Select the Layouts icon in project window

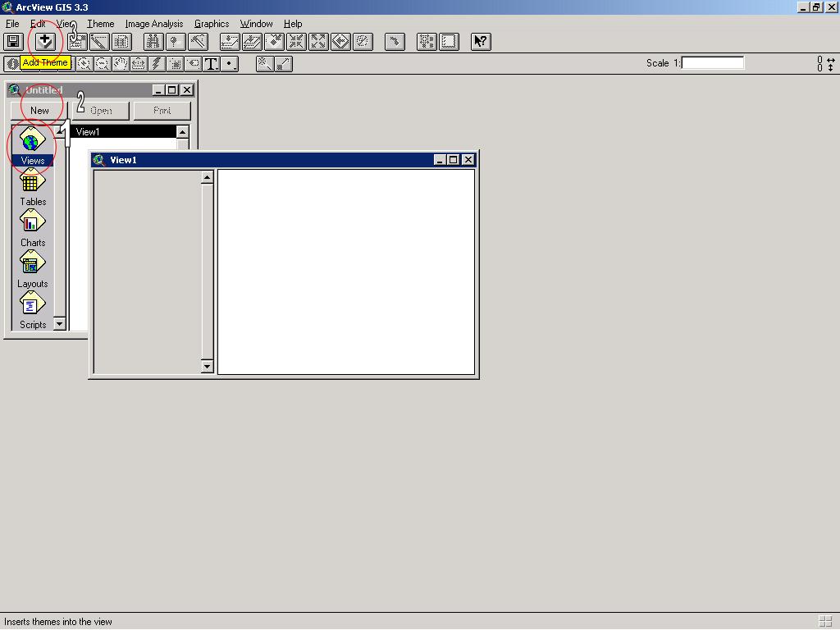pos(33,269)
